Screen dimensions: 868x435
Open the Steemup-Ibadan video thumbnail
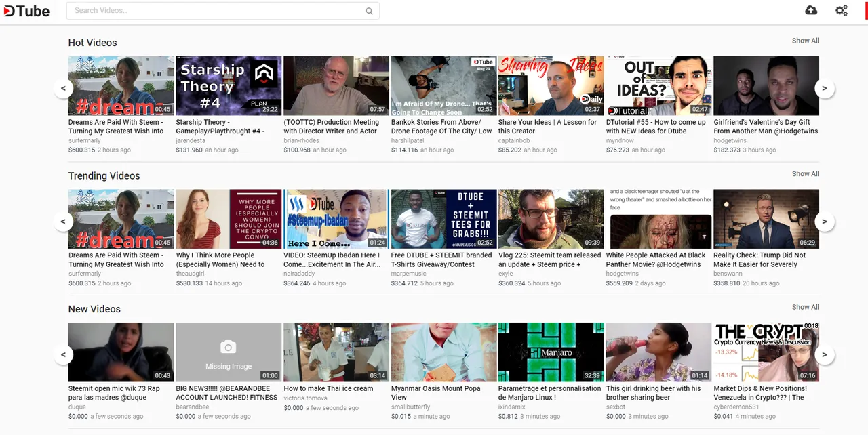click(336, 219)
